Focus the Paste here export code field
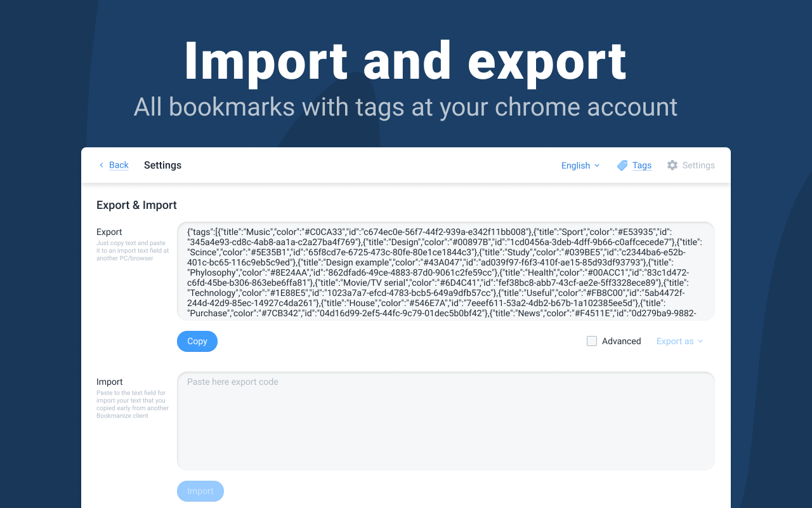Image resolution: width=812 pixels, height=508 pixels. [446, 421]
